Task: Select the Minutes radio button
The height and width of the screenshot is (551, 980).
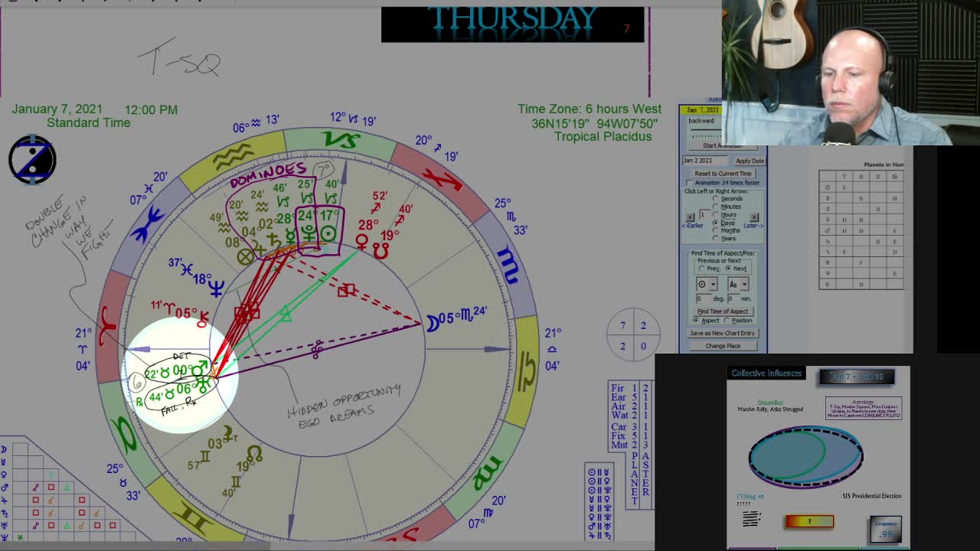Action: point(716,207)
